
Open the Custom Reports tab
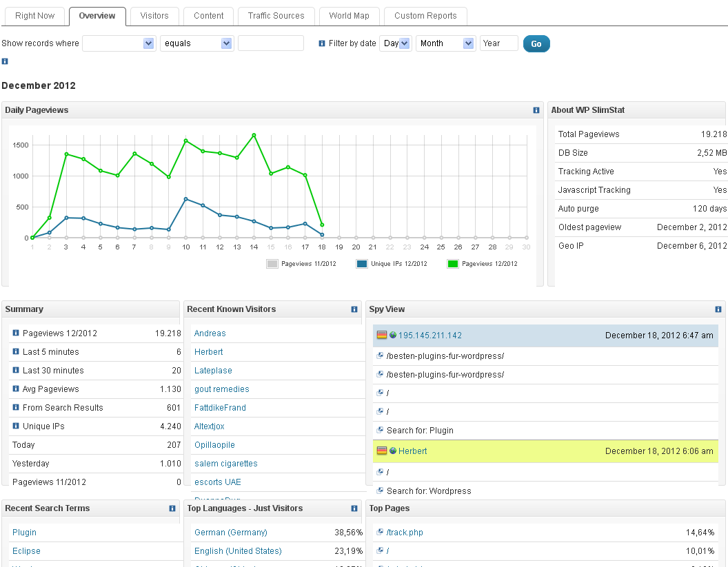tap(426, 16)
